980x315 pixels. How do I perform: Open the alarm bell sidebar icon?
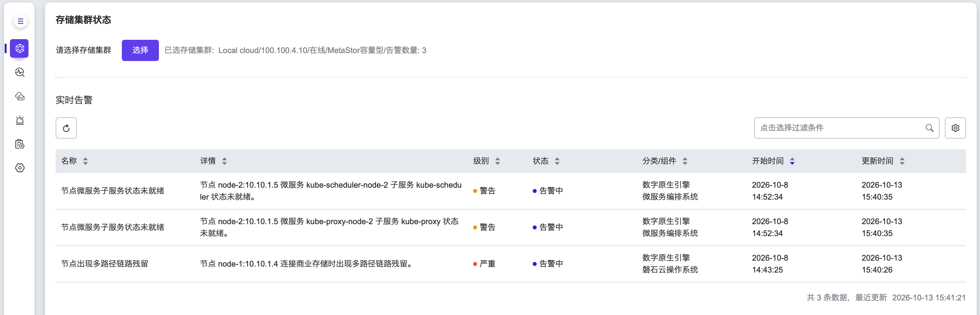point(20,120)
